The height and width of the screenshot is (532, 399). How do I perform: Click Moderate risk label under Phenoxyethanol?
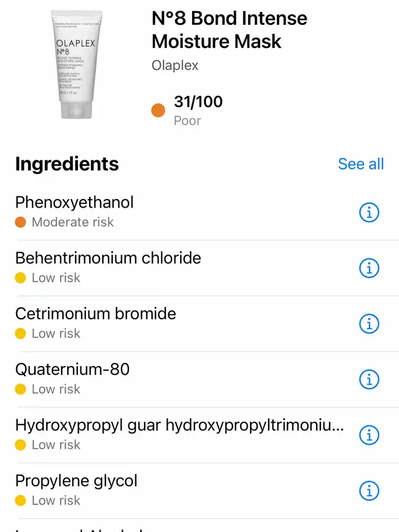coord(72,222)
